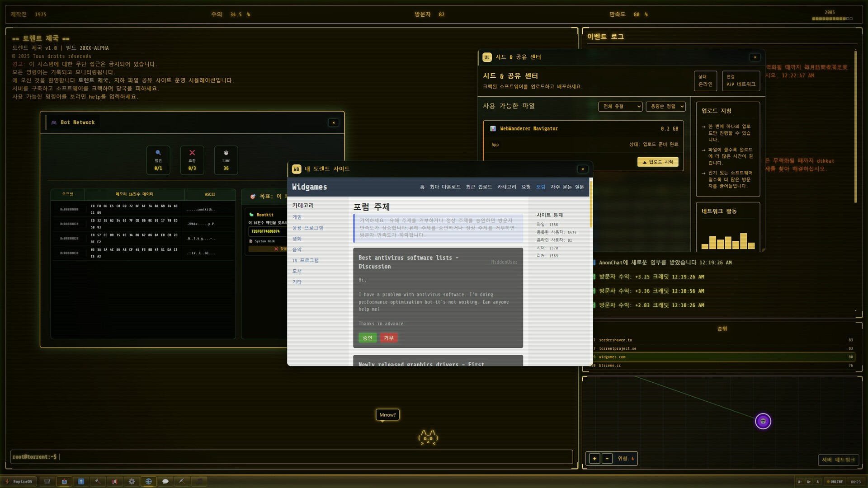Select the 카테고리 nav item on Widgames
This screenshot has height=488, width=868.
[506, 187]
